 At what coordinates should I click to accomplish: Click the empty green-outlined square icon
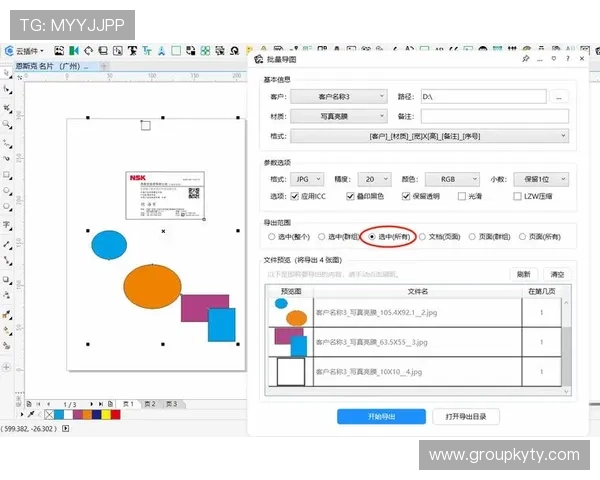pos(176,51)
